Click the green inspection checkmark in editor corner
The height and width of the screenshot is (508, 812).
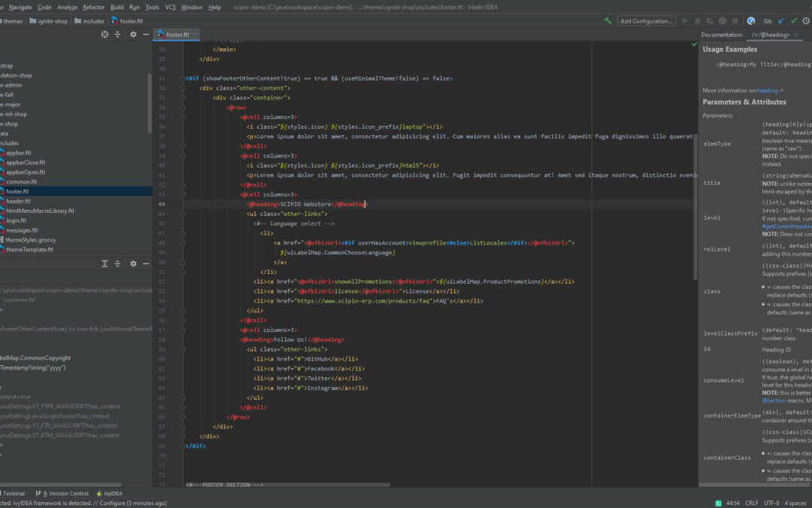point(695,44)
